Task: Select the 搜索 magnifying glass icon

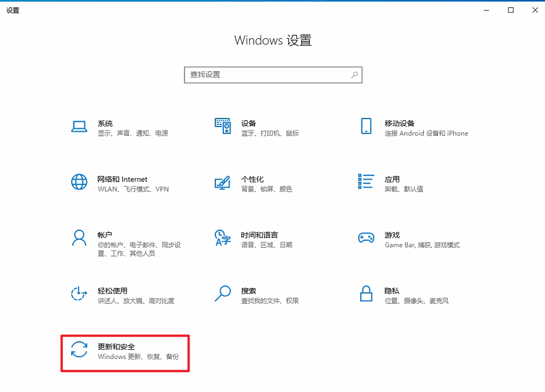Action: click(222, 294)
